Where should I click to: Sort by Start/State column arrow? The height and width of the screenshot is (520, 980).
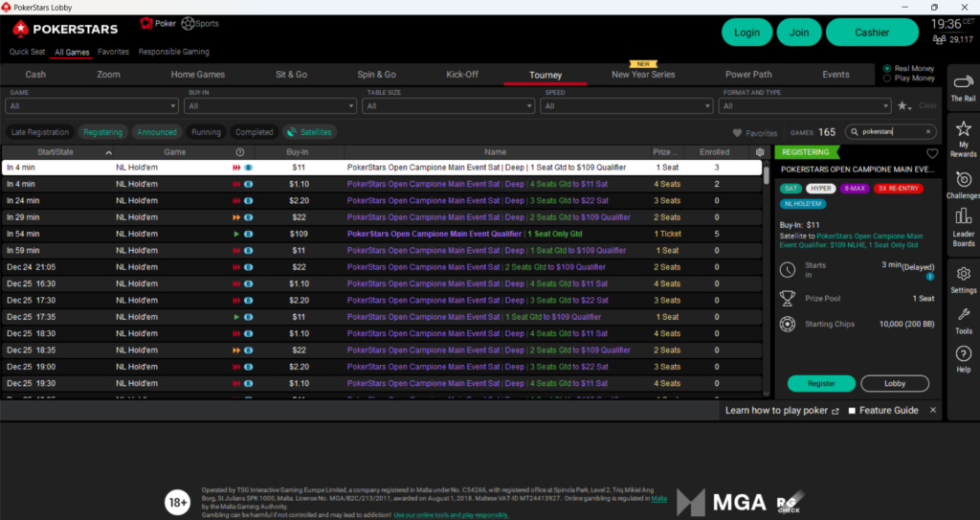(x=109, y=152)
